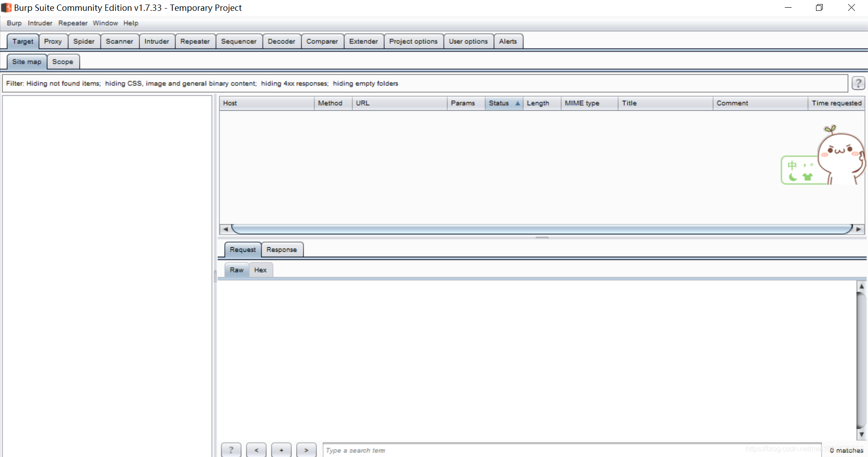Image resolution: width=868 pixels, height=457 pixels.
Task: Click request pane scroll down arrow
Action: coord(862,434)
